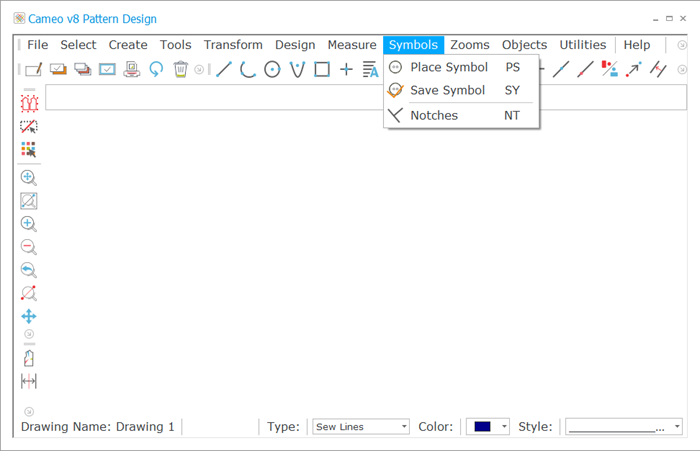The height and width of the screenshot is (451, 700).
Task: Select the line drawing tool icon
Action: (224, 69)
